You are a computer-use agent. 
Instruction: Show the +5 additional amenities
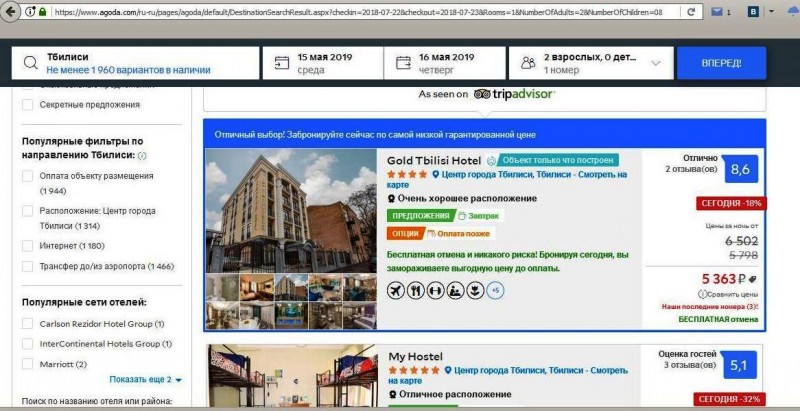pos(495,291)
